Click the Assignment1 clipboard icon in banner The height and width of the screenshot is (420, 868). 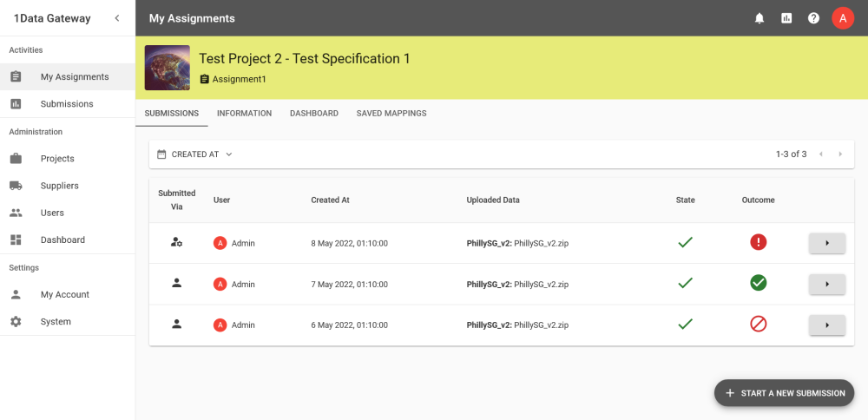click(204, 79)
